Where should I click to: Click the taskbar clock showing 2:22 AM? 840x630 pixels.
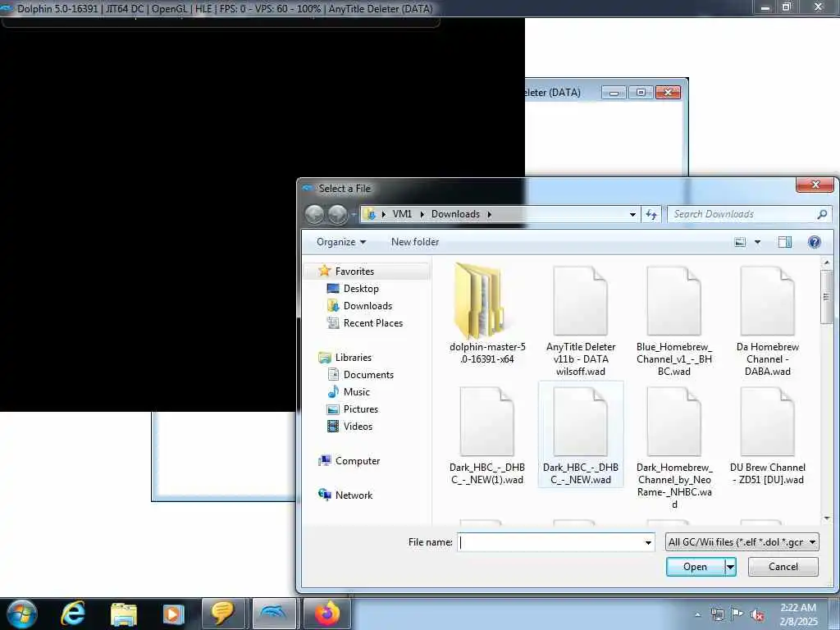point(798,614)
